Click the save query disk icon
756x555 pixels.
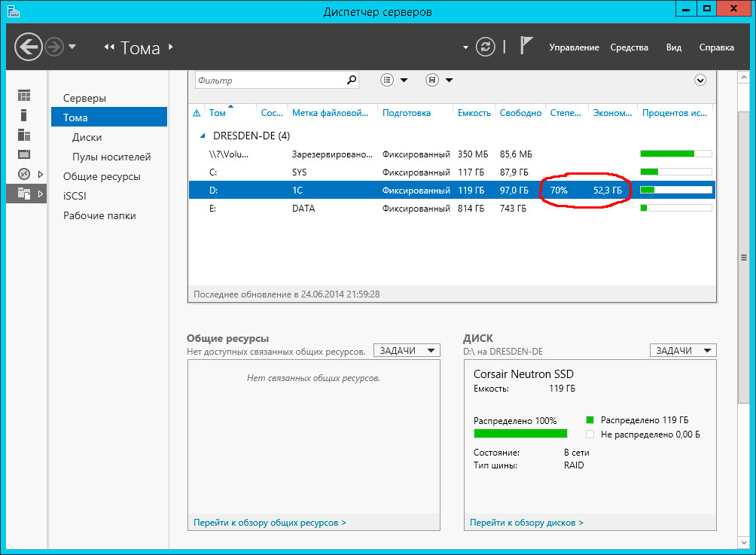(432, 80)
